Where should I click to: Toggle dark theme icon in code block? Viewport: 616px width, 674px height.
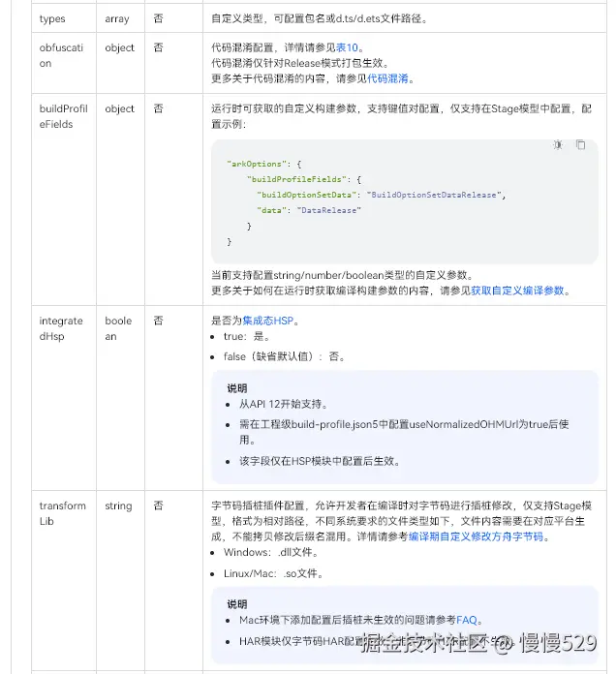pos(558,145)
